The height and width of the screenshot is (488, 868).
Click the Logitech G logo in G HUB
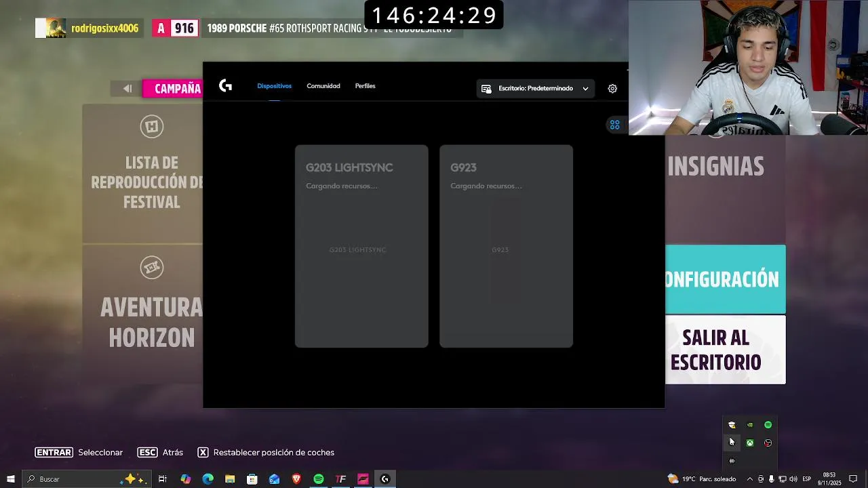pos(226,86)
